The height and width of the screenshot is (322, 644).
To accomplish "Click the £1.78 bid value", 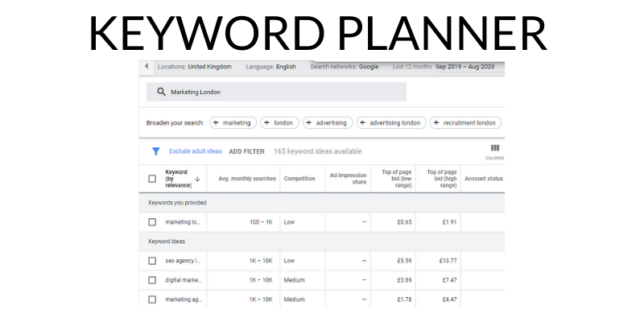I will pyautogui.click(x=404, y=299).
